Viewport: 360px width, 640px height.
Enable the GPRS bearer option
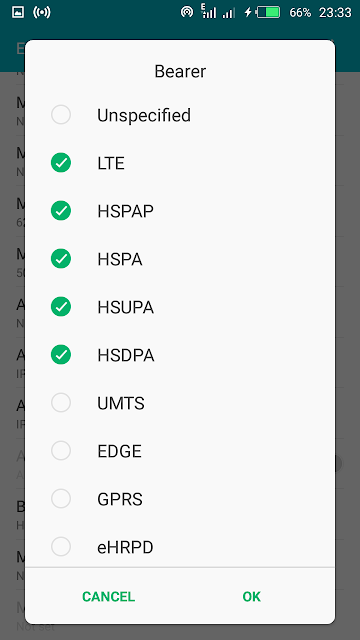click(180, 499)
